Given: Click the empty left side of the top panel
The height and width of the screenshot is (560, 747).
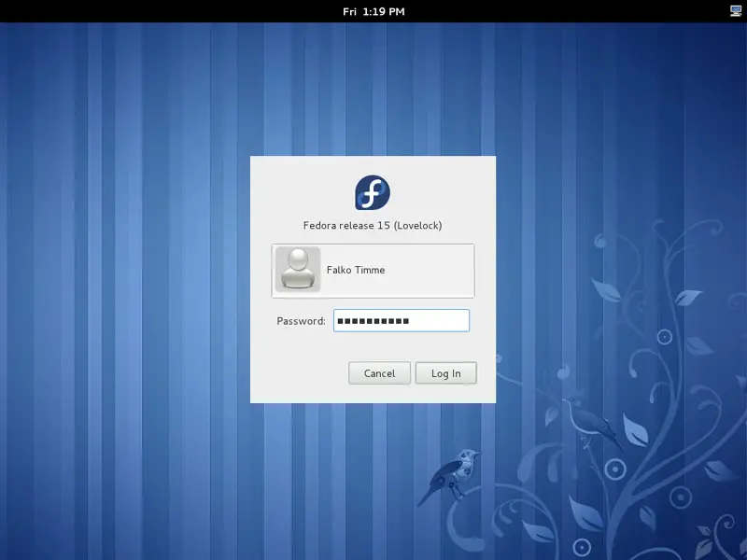Looking at the screenshot, I should tap(140, 11).
